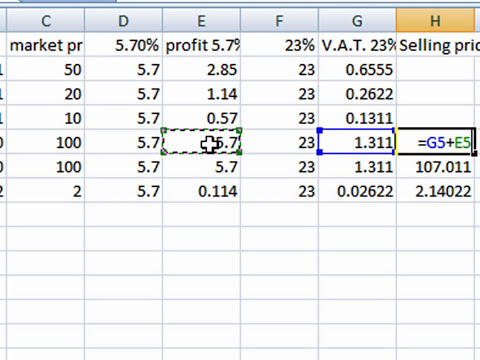The width and height of the screenshot is (480, 360).
Task: Click the 'market pr' header cell
Action: [46, 45]
